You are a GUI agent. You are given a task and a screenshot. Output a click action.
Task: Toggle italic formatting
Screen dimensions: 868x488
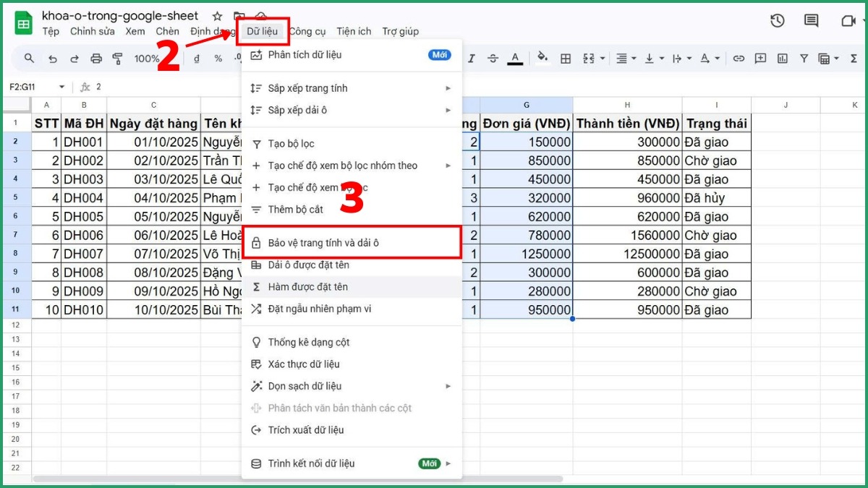tap(471, 59)
